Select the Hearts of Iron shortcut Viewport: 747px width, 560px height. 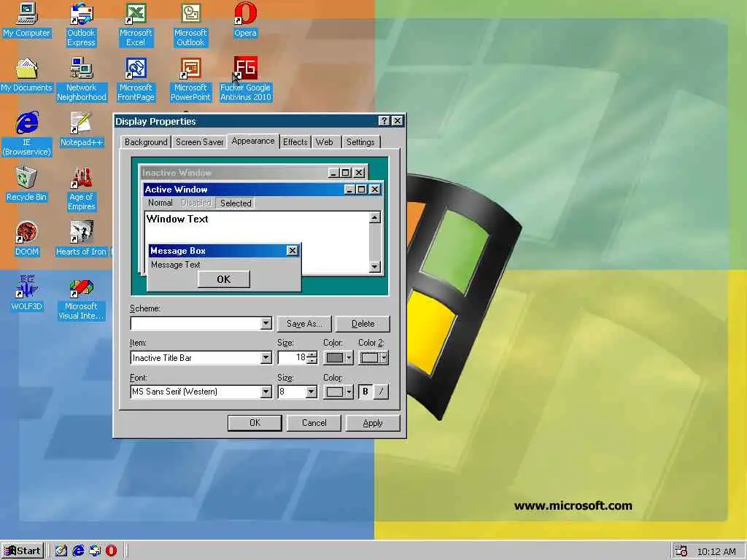pos(82,239)
